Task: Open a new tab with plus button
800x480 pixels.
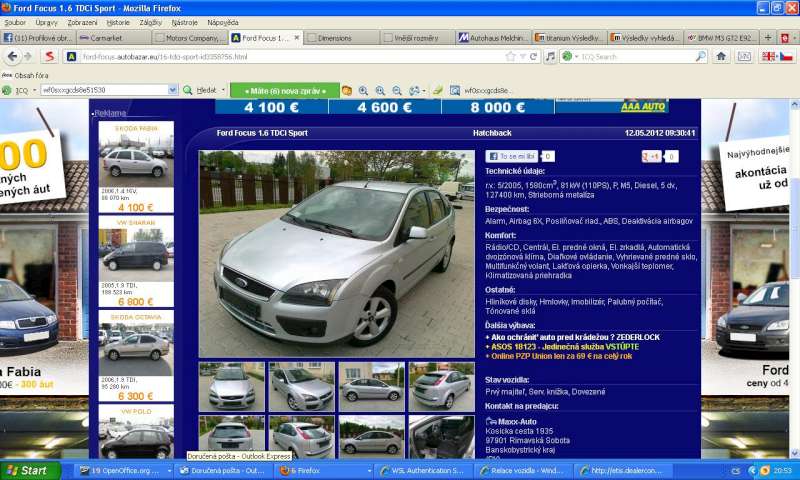Action: point(768,38)
